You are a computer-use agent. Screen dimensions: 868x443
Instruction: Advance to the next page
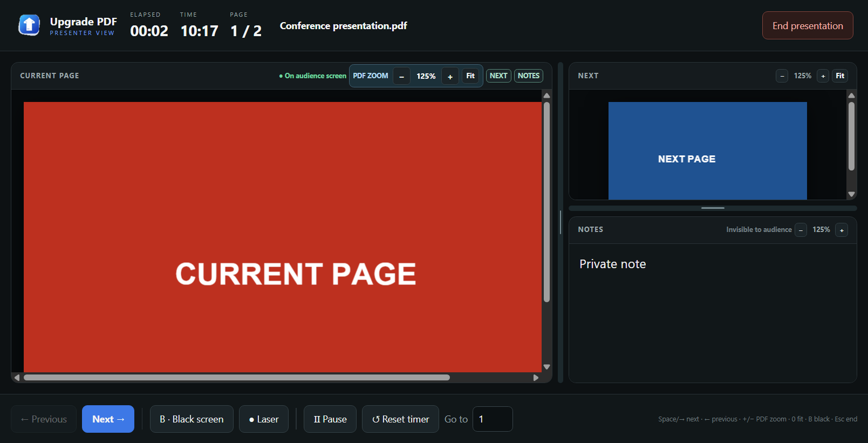coord(108,419)
